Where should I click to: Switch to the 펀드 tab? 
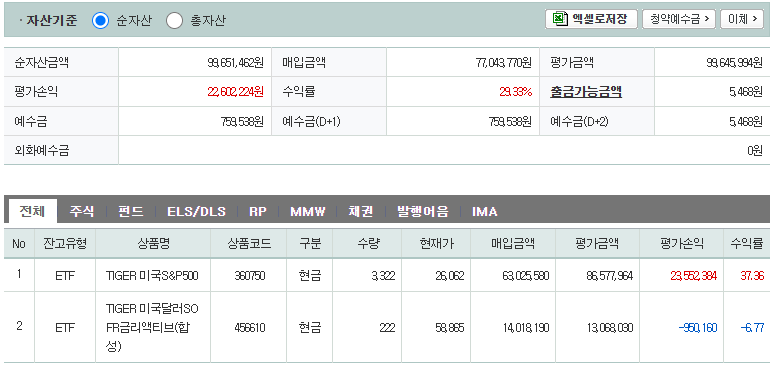(x=131, y=212)
